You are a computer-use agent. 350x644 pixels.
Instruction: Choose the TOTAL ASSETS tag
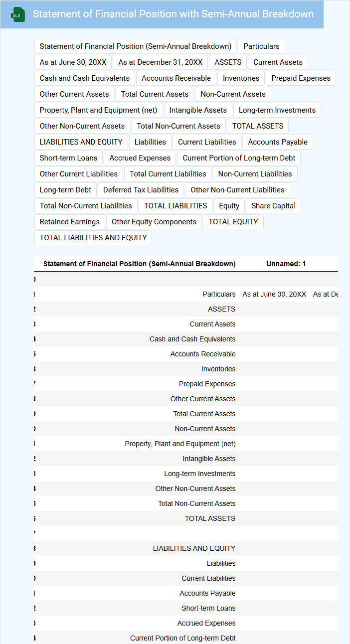258,126
